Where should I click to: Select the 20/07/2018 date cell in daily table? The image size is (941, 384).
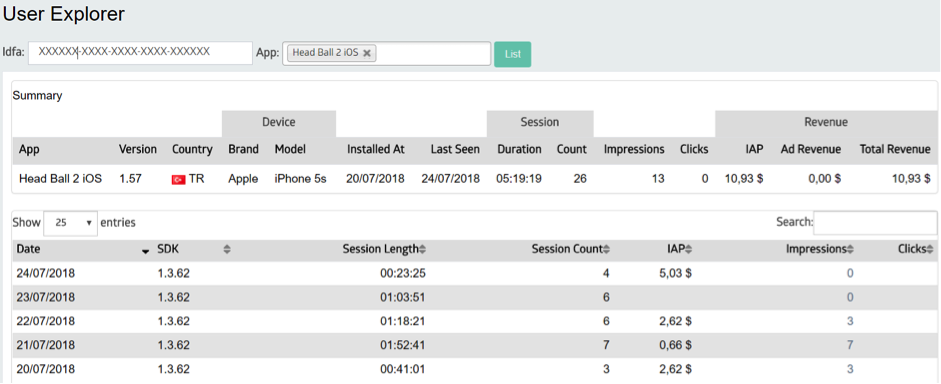point(46,369)
